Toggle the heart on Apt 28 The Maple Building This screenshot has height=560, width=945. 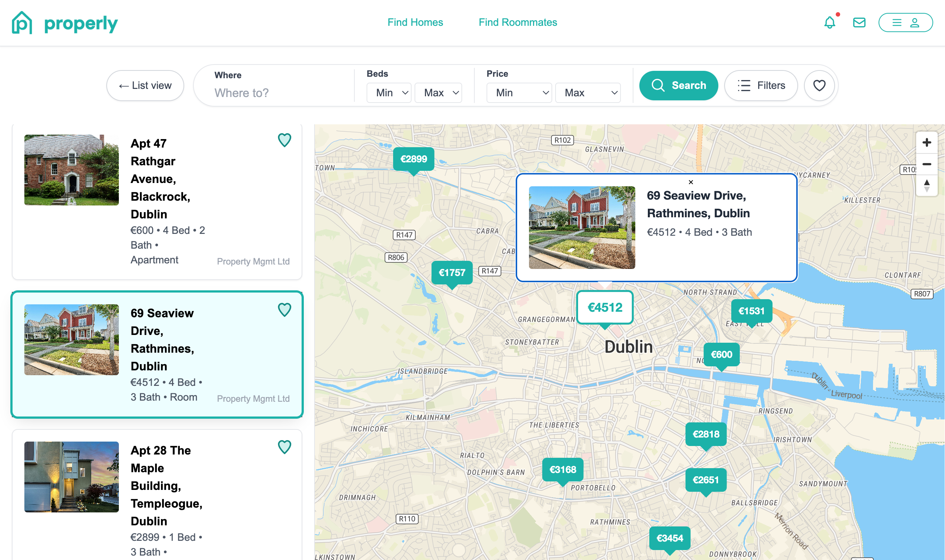285,447
